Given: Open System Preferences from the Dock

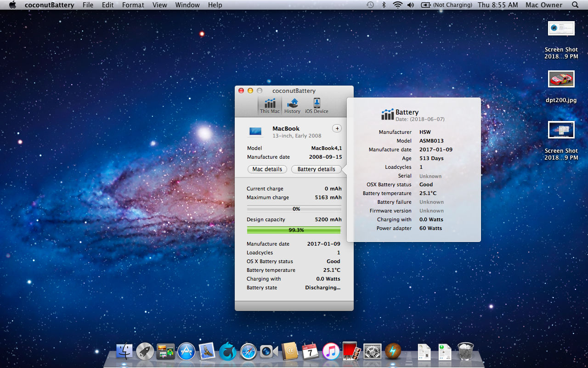Looking at the screenshot, I should (372, 352).
